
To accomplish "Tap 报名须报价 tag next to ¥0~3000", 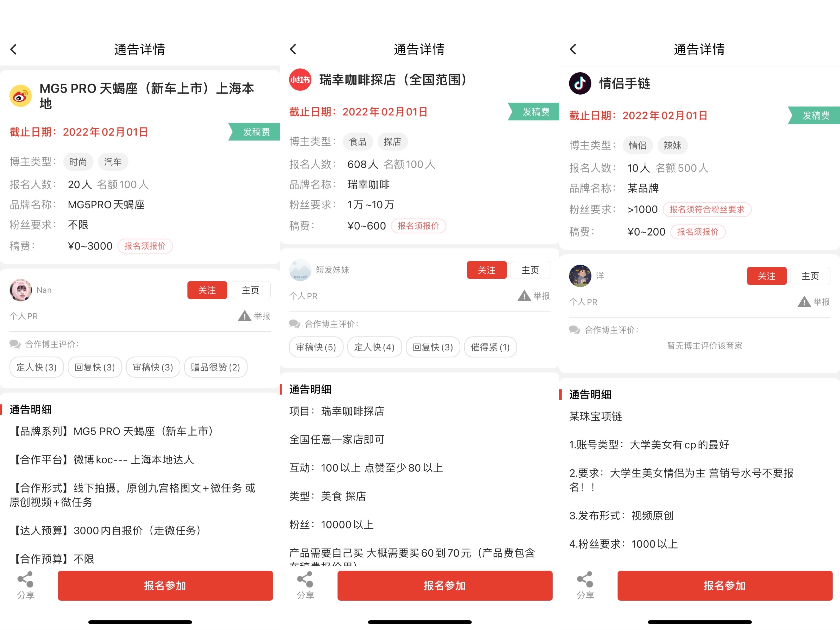I will click(x=145, y=246).
